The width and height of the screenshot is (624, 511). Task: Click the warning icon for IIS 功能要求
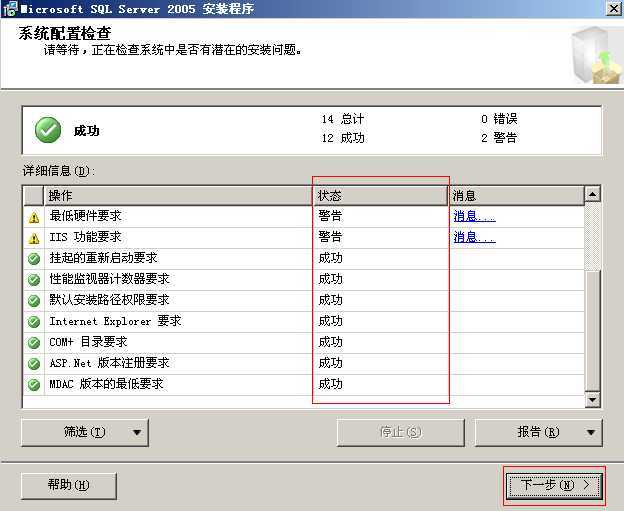coord(34,238)
